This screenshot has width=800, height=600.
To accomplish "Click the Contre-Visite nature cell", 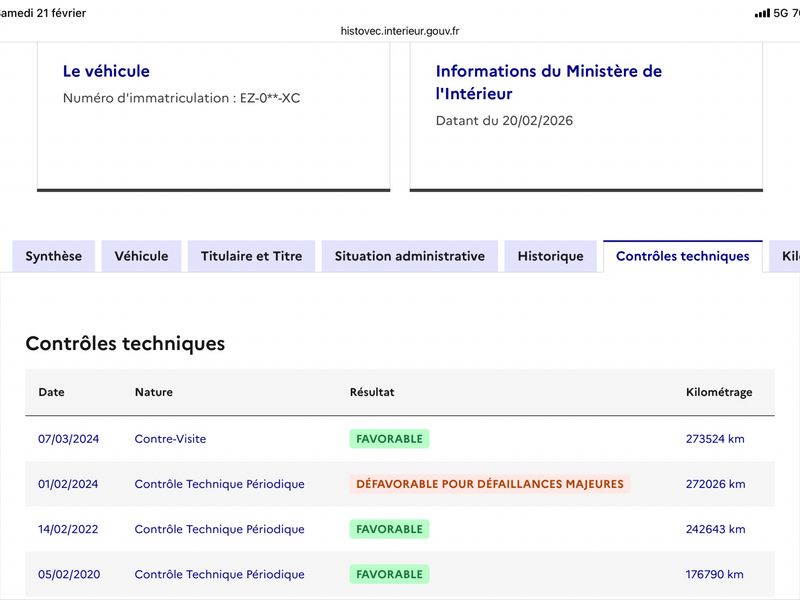I will pyautogui.click(x=170, y=439).
